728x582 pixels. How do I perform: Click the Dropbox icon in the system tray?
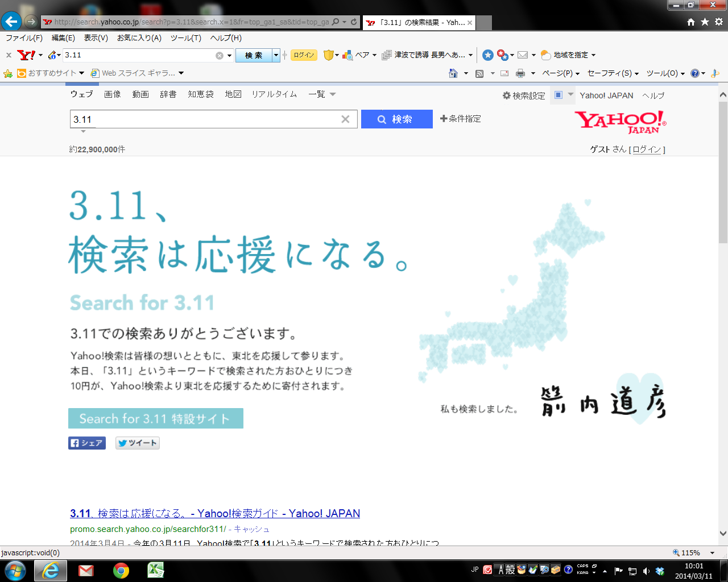click(x=659, y=571)
